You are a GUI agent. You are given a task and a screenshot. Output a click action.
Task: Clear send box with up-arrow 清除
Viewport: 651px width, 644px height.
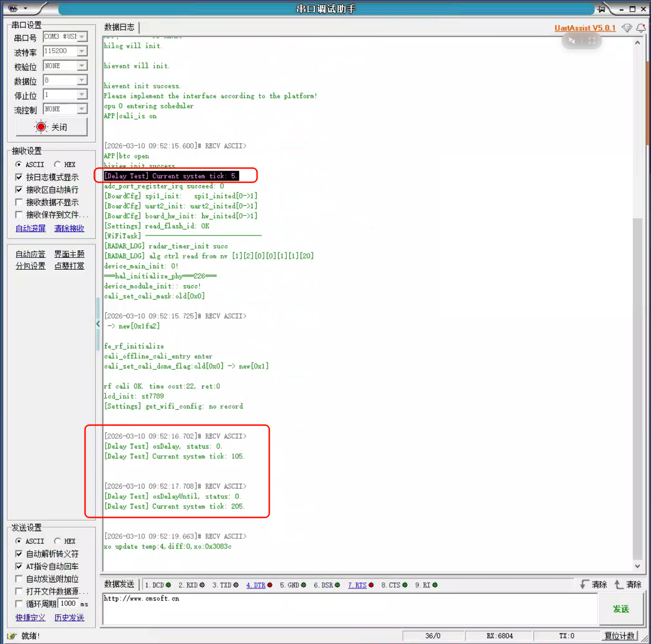pyautogui.click(x=628, y=584)
